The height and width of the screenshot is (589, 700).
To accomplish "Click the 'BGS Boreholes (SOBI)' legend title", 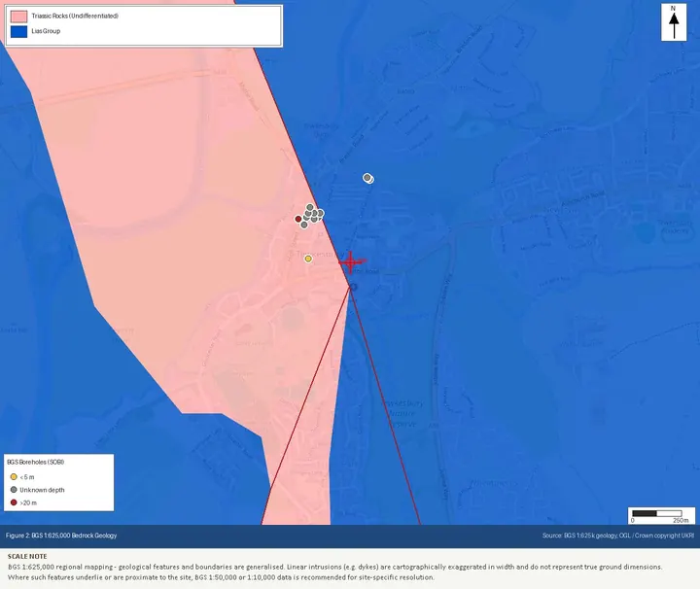I will (36, 462).
